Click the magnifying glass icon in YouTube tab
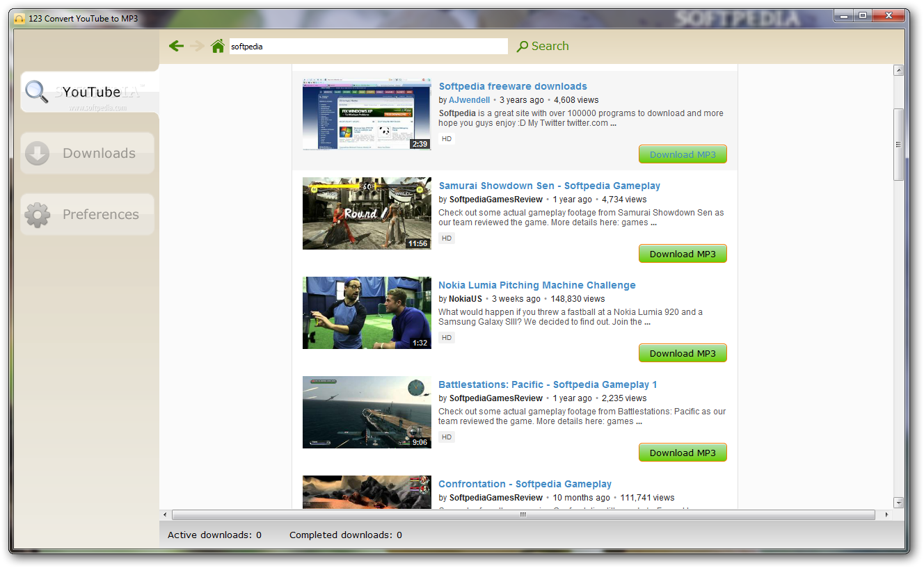924x568 pixels. point(37,92)
